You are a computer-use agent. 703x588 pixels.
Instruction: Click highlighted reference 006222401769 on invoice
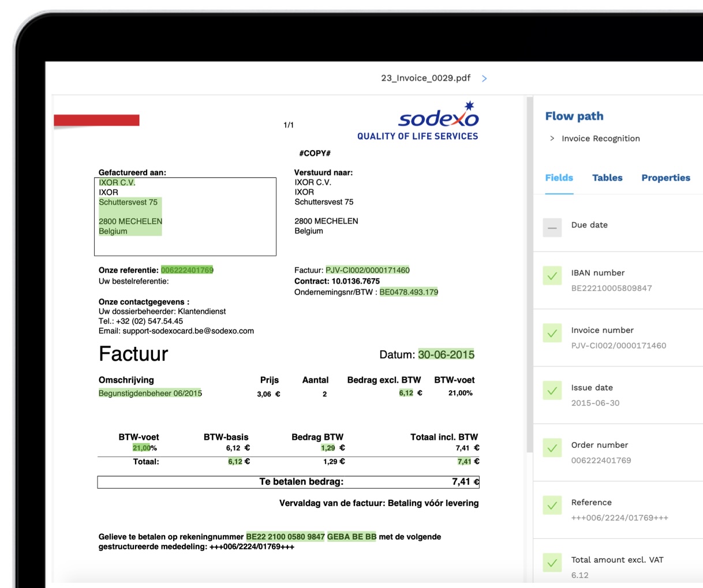click(x=187, y=270)
